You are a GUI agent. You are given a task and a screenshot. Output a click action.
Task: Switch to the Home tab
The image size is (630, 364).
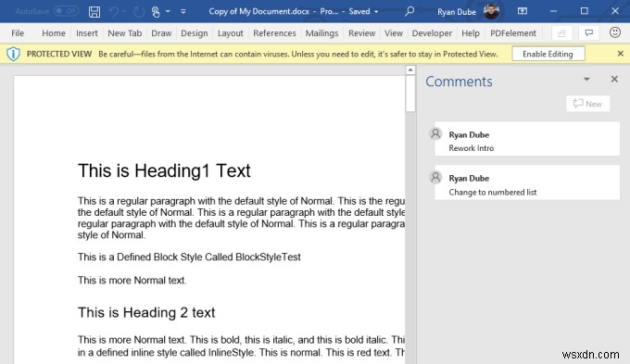tap(54, 33)
